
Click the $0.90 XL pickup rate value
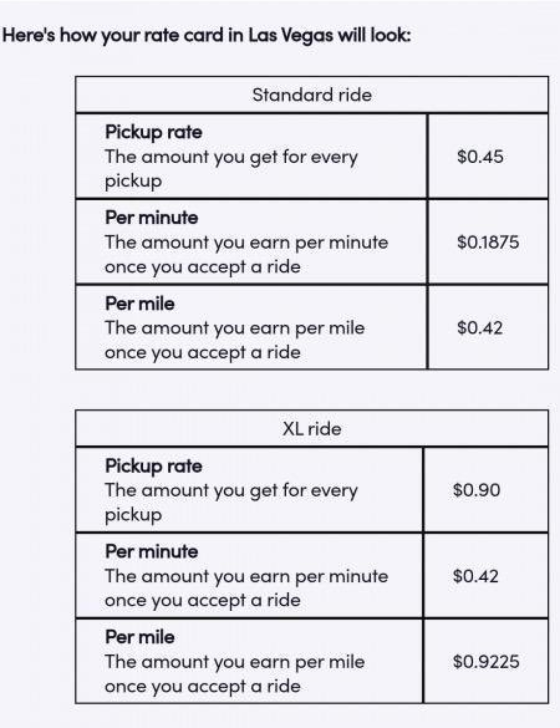point(476,490)
